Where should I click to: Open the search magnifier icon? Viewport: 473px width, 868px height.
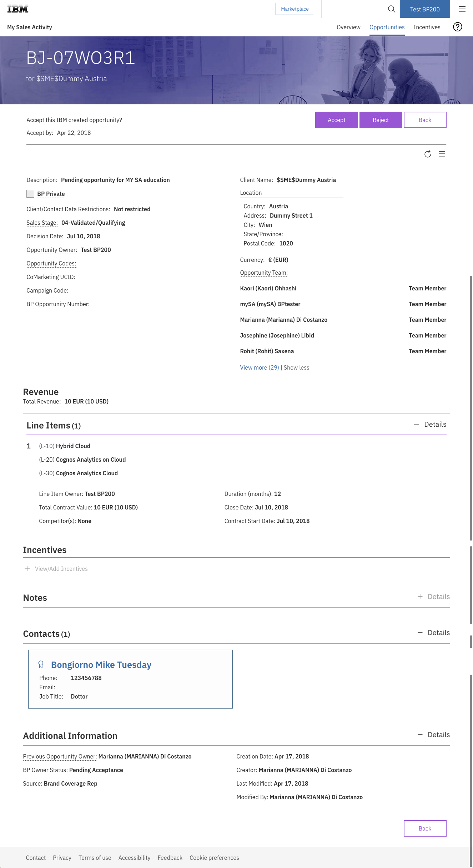[x=392, y=9]
